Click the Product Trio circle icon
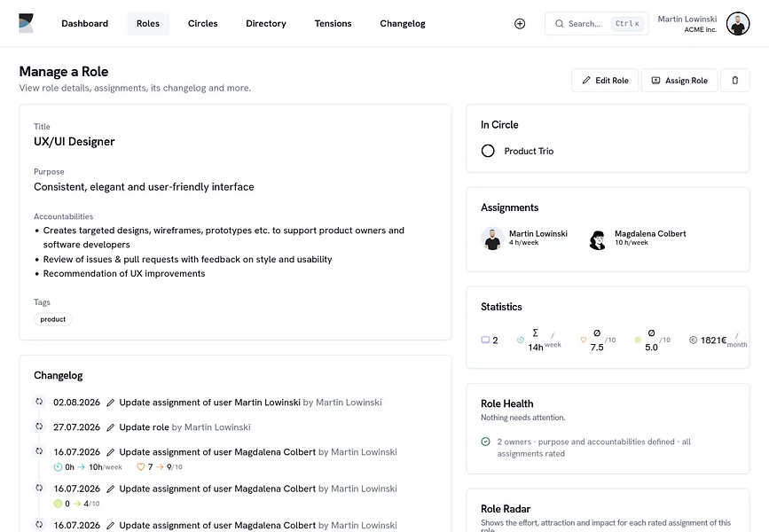The height and width of the screenshot is (532, 769). point(488,151)
